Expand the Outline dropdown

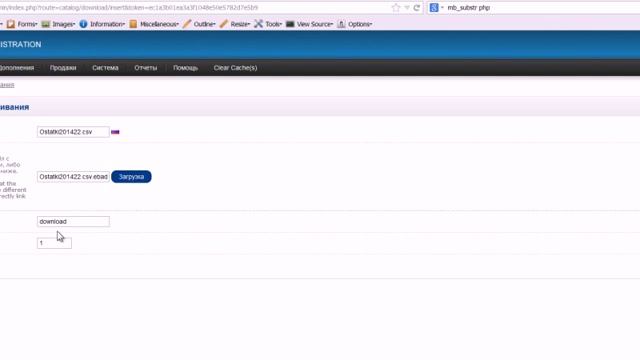(204, 24)
